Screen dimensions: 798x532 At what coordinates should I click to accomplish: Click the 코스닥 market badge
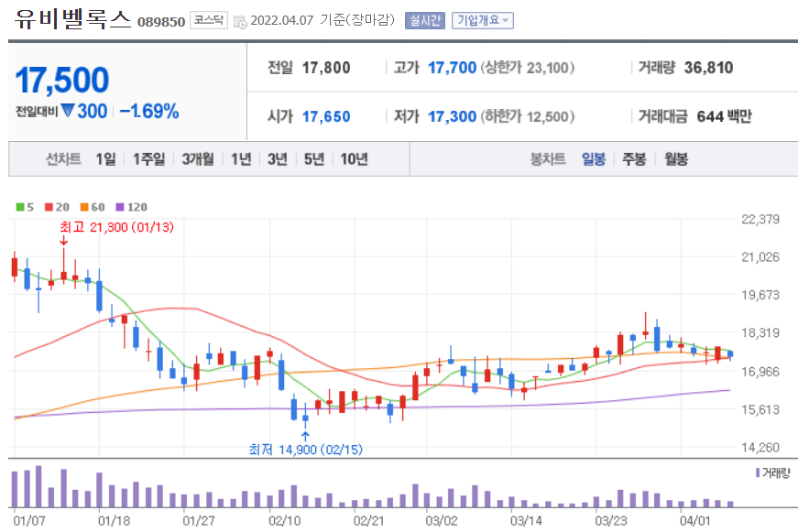click(209, 20)
